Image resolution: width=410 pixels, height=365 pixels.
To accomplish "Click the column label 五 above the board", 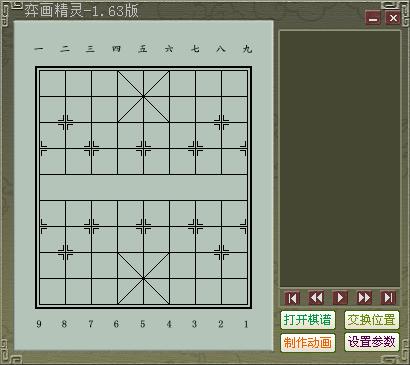I will (x=143, y=49).
